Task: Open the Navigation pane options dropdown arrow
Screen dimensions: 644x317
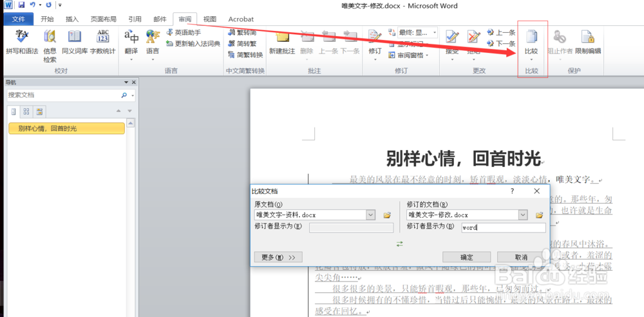Action: point(126,82)
